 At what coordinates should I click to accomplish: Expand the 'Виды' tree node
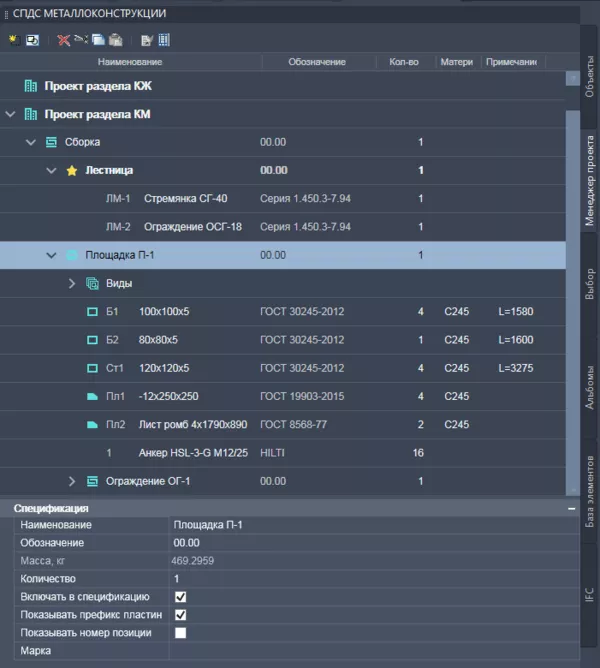click(x=72, y=284)
